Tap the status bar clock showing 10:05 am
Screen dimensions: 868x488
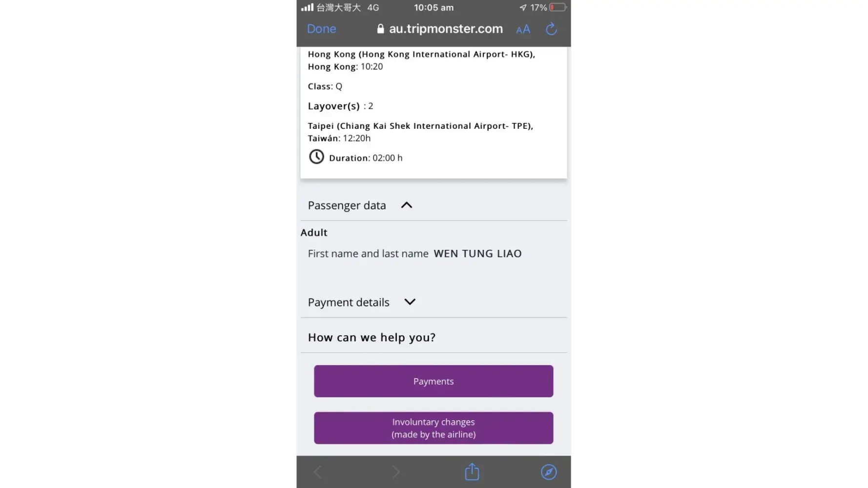[x=434, y=7]
